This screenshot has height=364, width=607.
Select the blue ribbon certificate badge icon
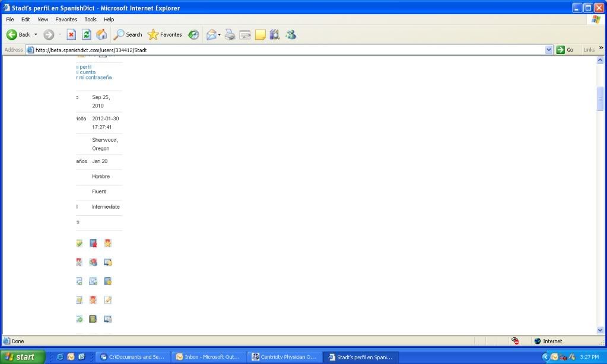click(x=93, y=242)
